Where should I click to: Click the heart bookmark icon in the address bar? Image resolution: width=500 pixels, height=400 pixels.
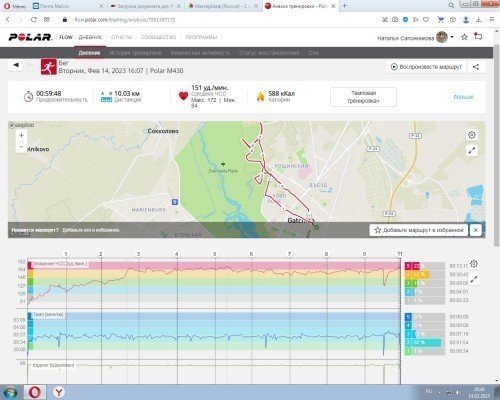(x=426, y=20)
